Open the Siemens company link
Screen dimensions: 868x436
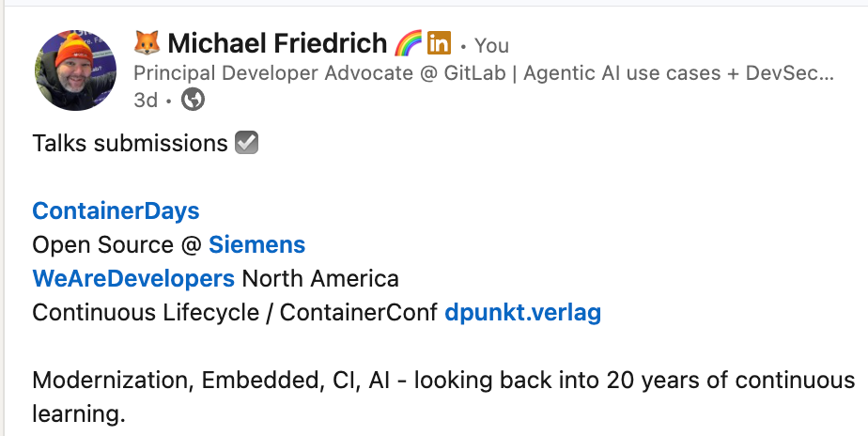tap(256, 245)
